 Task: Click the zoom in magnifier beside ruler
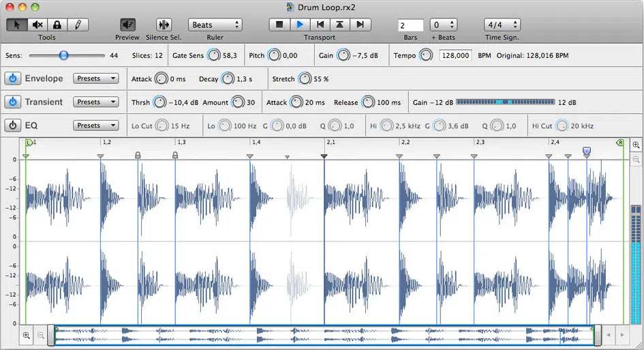(636, 145)
